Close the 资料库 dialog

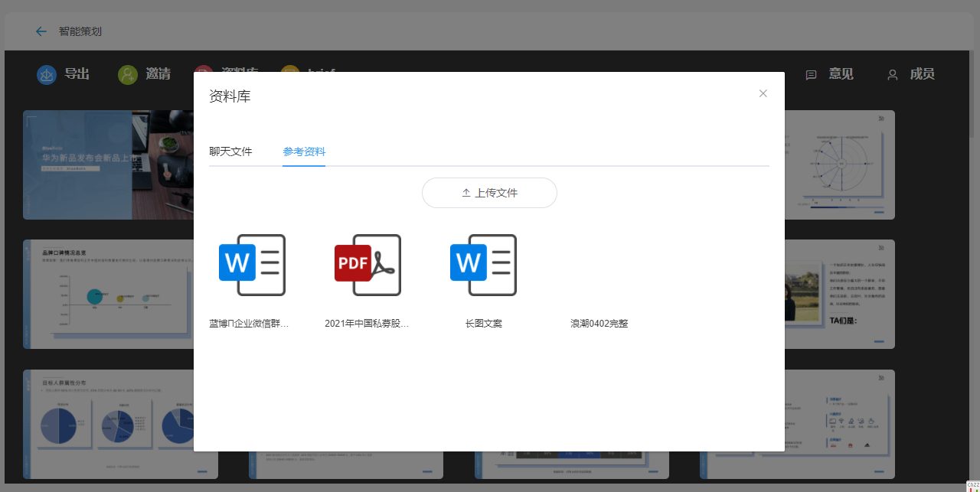[x=763, y=93]
